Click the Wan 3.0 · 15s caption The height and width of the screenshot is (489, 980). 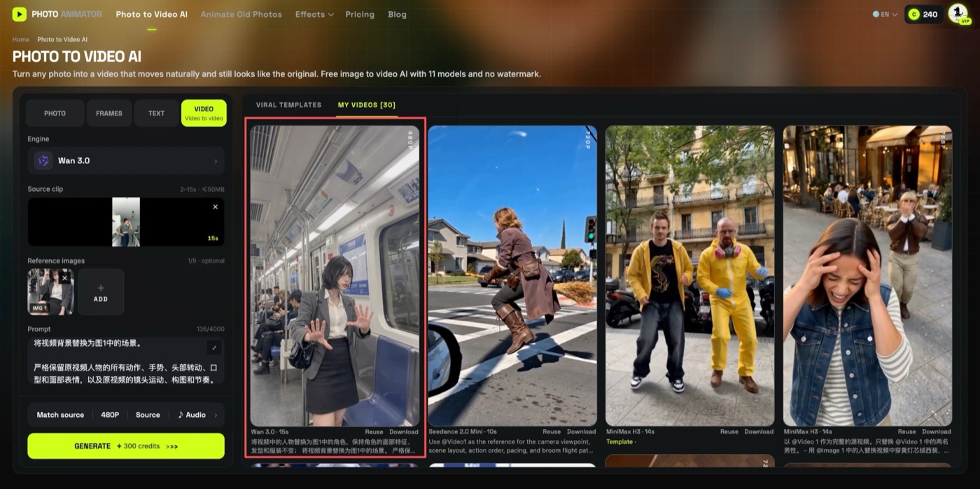(x=269, y=432)
